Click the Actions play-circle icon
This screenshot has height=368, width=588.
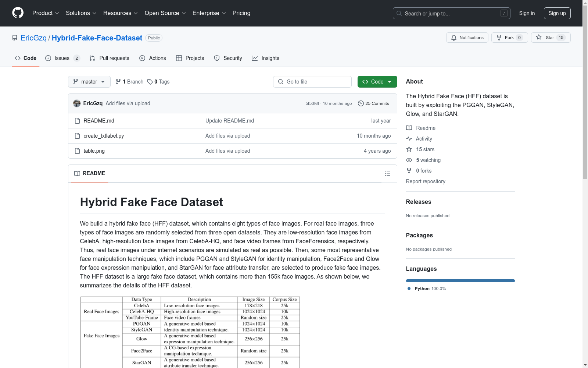tap(142, 58)
